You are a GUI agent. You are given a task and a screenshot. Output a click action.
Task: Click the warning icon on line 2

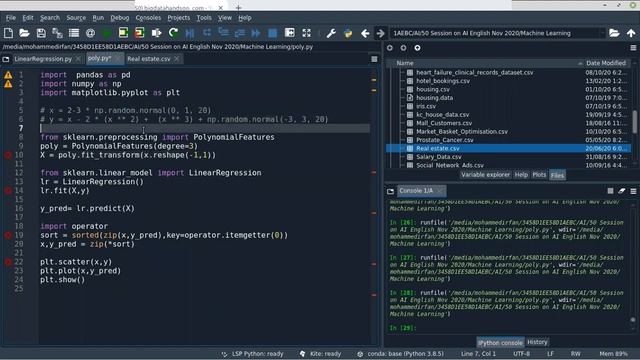tap(8, 84)
